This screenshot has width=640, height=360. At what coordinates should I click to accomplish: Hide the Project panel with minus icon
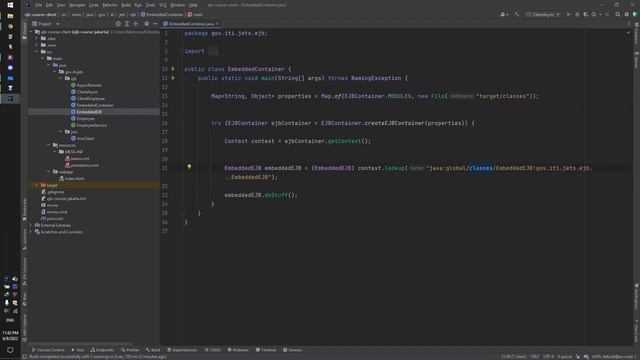155,24
